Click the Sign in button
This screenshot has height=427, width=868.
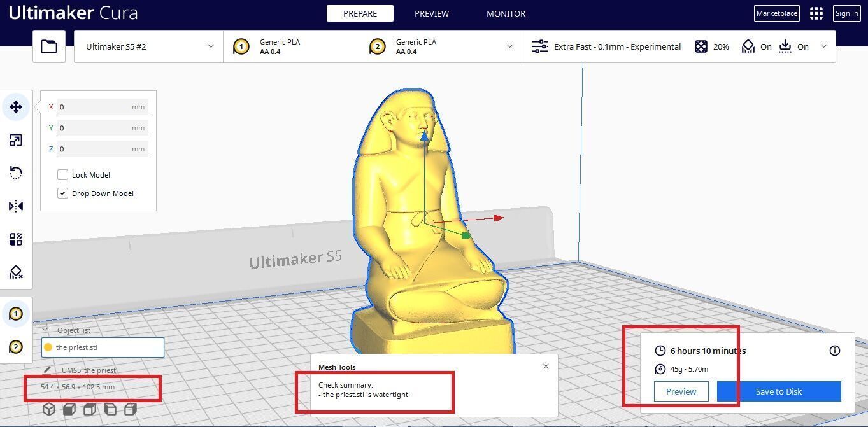pyautogui.click(x=846, y=13)
